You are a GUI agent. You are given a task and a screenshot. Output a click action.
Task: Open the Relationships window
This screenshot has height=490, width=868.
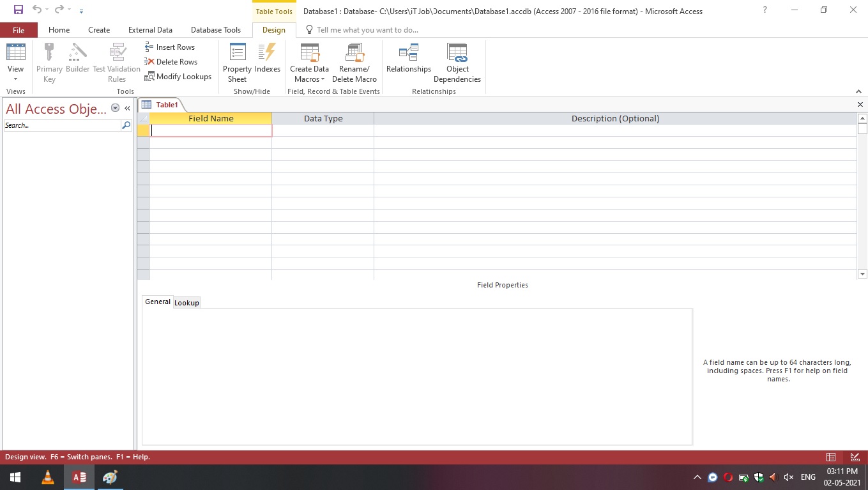(x=408, y=61)
